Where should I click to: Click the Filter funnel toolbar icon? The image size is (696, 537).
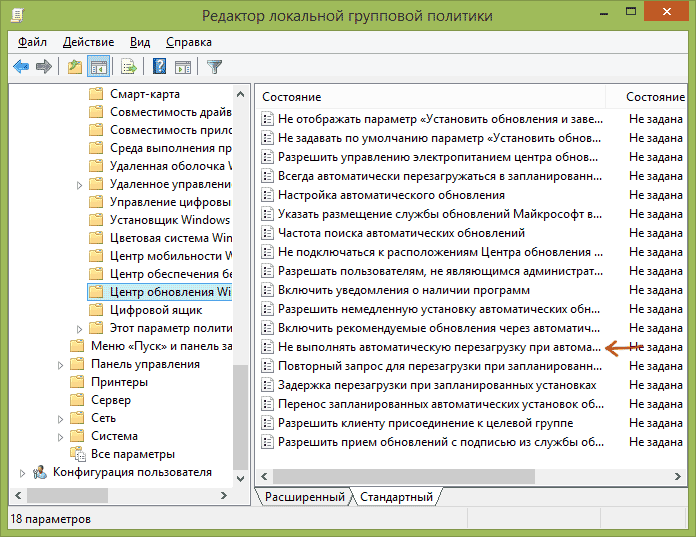(214, 67)
